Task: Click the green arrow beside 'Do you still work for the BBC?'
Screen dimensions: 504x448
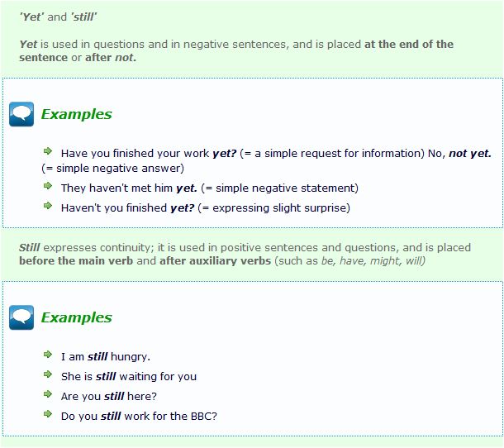Action: [x=49, y=415]
